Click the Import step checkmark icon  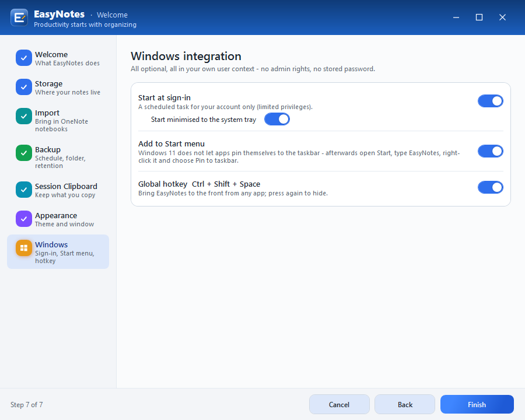[24, 116]
